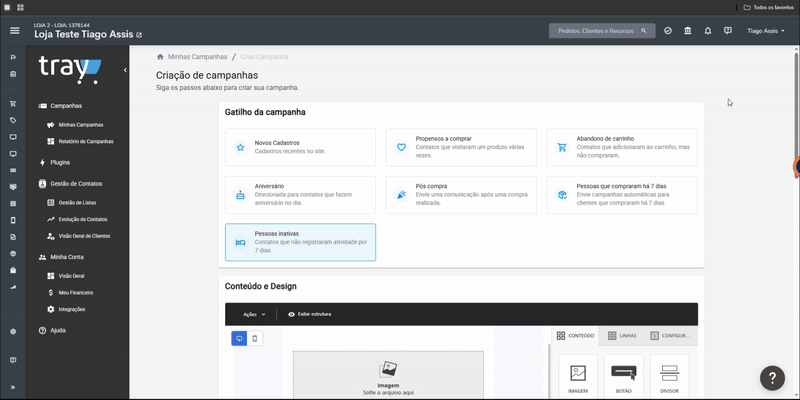Image resolution: width=800 pixels, height=400 pixels.
Task: Open Gestão de Listas in the sidebar
Action: pos(71,203)
